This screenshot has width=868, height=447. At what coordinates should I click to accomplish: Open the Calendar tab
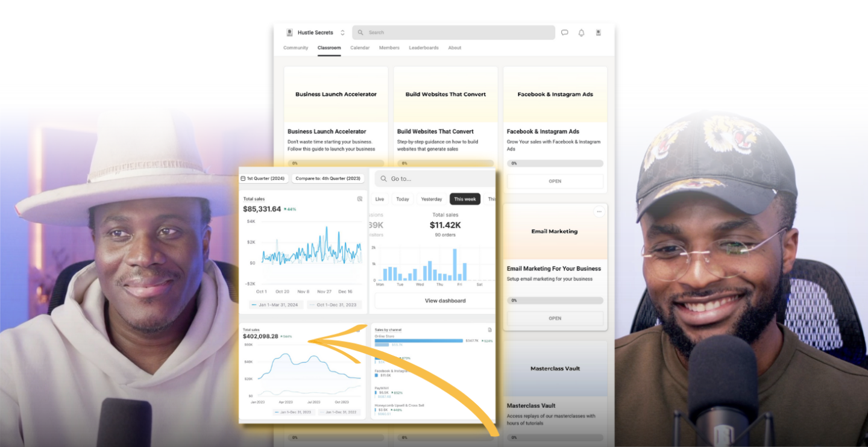360,48
